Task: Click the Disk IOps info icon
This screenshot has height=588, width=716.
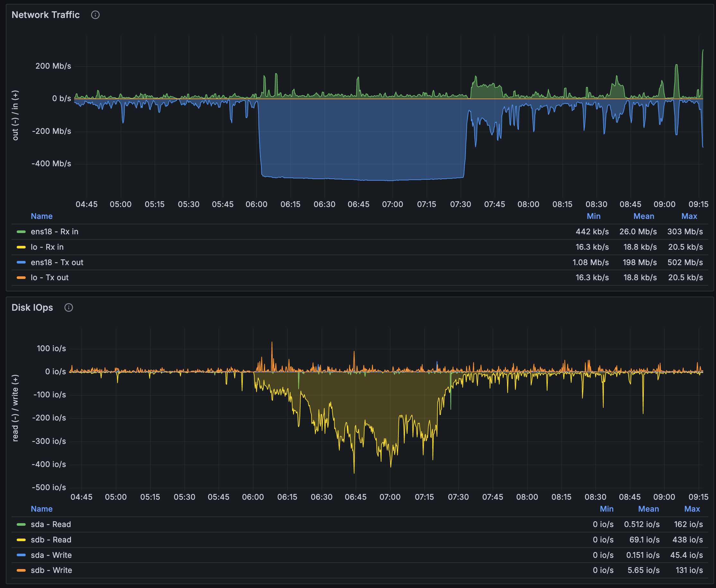Action: (69, 307)
